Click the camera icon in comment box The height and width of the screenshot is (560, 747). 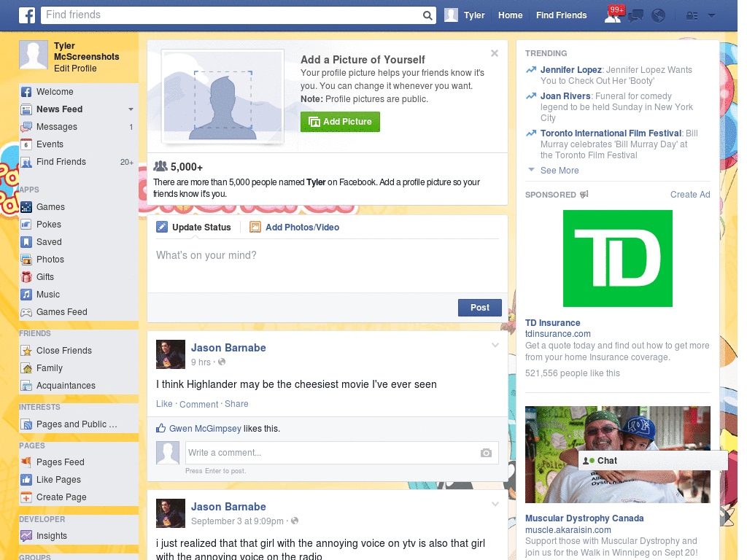(486, 453)
